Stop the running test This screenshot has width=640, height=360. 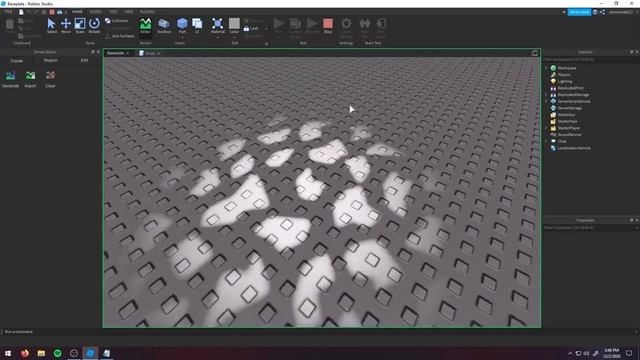point(328,26)
